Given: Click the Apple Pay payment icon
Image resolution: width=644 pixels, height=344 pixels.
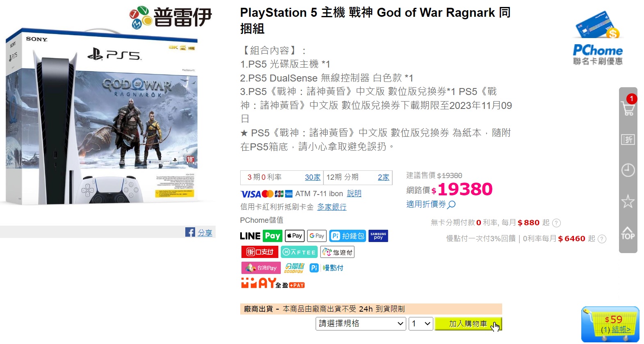Looking at the screenshot, I should coord(295,236).
